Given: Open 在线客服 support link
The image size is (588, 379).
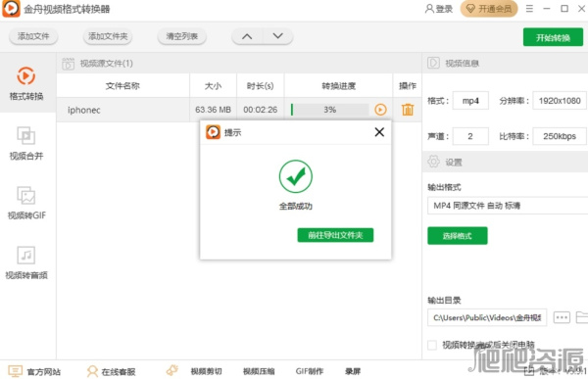Looking at the screenshot, I should [x=119, y=371].
